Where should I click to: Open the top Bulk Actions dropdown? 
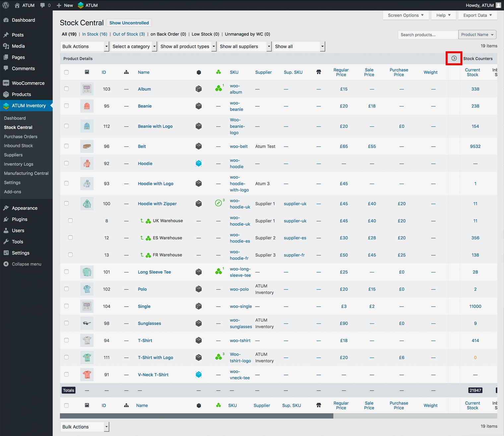point(85,46)
